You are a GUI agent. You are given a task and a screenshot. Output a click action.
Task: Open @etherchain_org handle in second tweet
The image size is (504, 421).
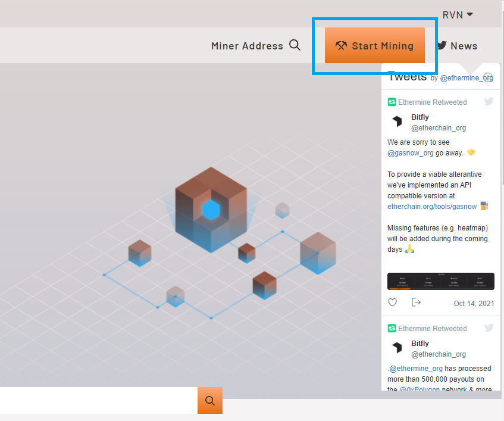click(439, 354)
